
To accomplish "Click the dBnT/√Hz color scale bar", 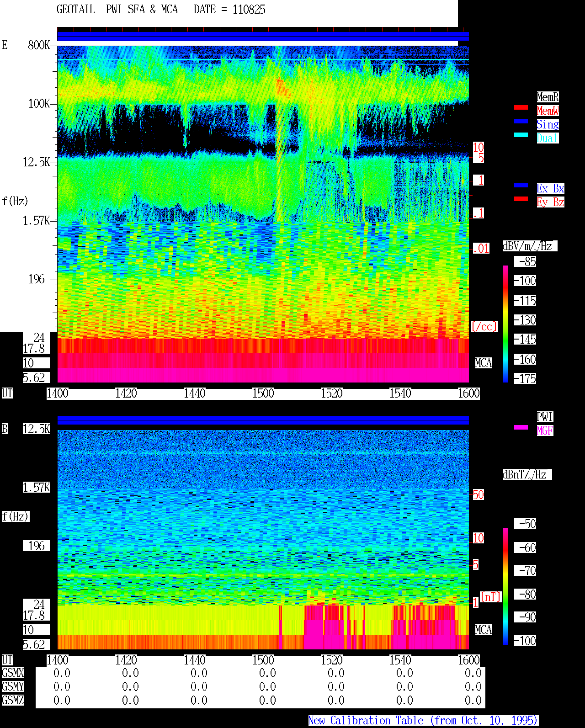I will (x=505, y=586).
